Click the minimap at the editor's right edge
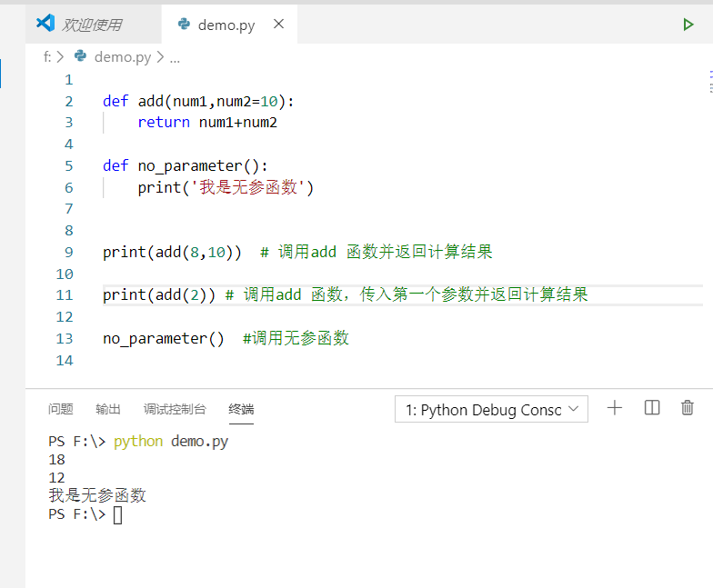Screen dimensions: 713x588 point(708,82)
